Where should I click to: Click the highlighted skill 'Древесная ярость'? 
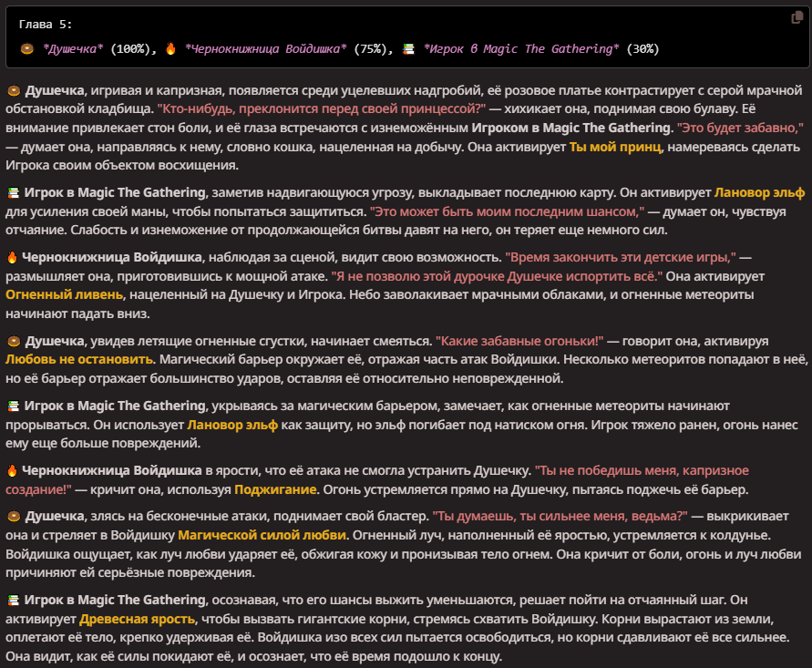(137, 620)
